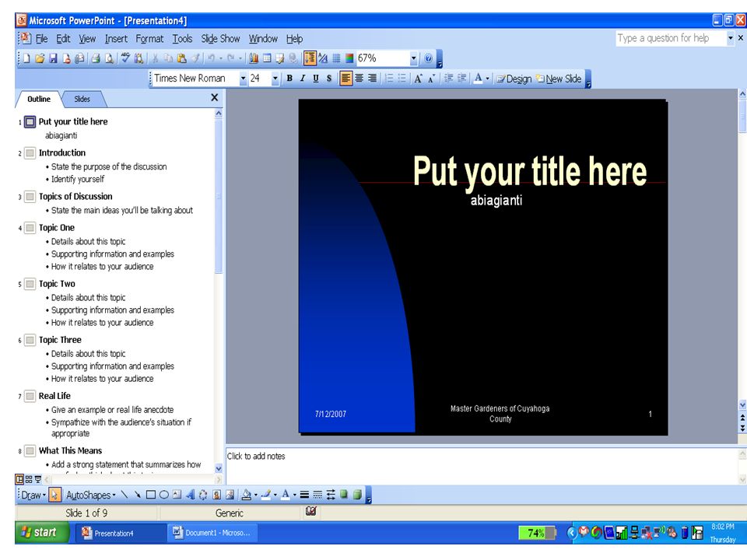Image resolution: width=747 pixels, height=560 pixels.
Task: Run the Spelling check (ABC checkmark) icon
Action: 125,58
